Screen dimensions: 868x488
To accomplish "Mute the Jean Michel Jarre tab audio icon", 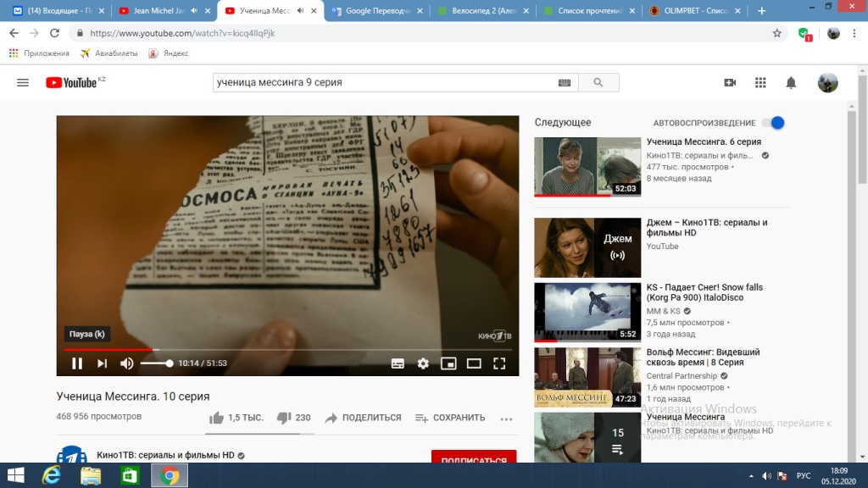I will pyautogui.click(x=194, y=10).
